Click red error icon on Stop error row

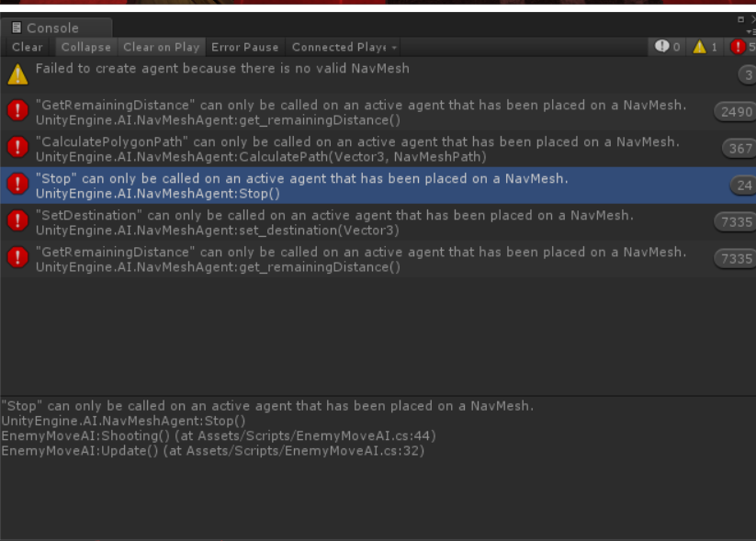pyautogui.click(x=17, y=184)
